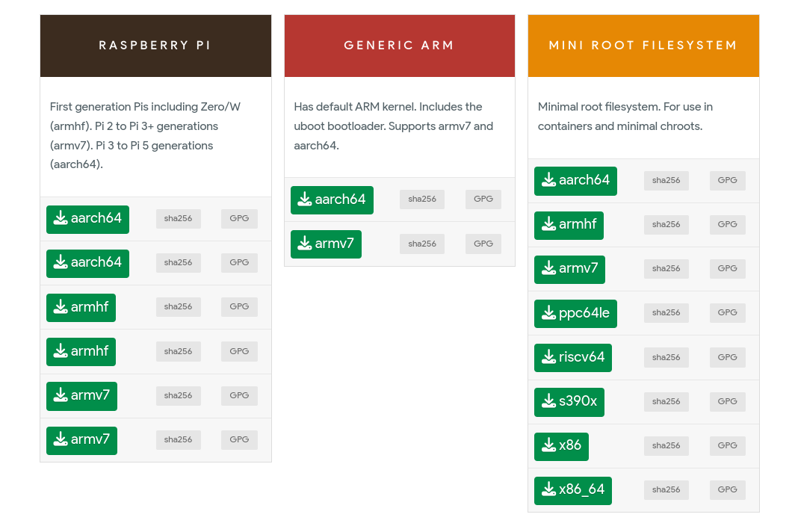Image resolution: width=798 pixels, height=532 pixels.
Task: Click description 'Has default ARM kernel'
Action: 353,107
